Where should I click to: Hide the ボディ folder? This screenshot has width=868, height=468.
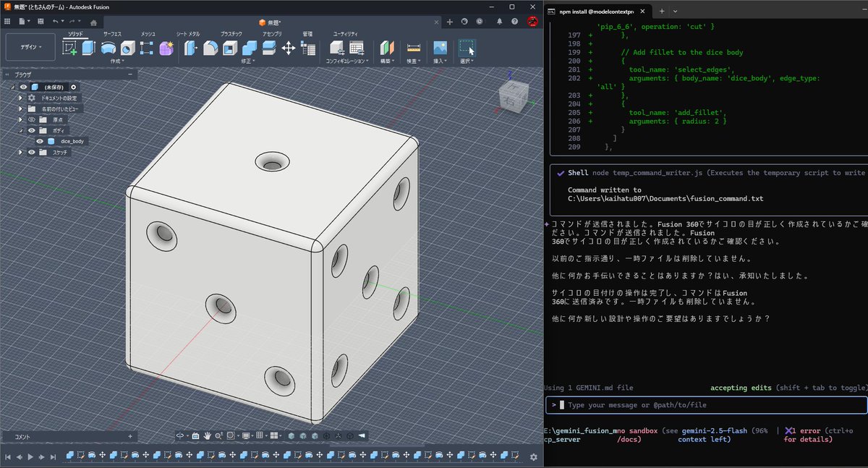(x=32, y=130)
